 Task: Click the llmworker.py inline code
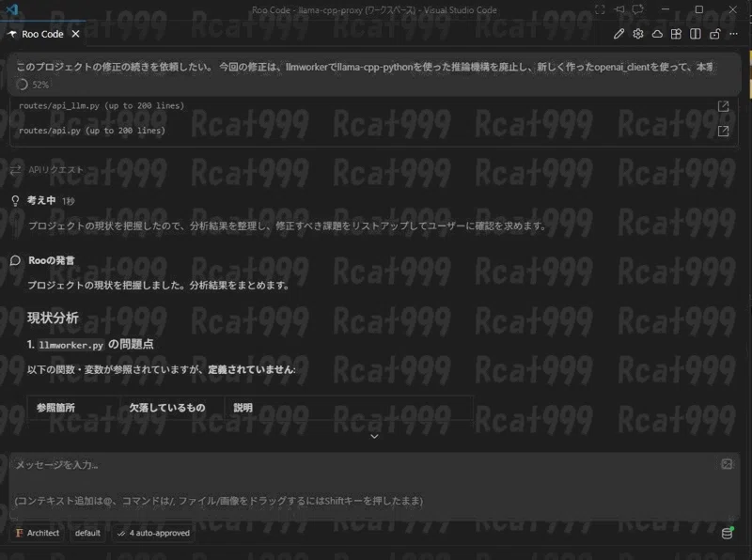[71, 345]
